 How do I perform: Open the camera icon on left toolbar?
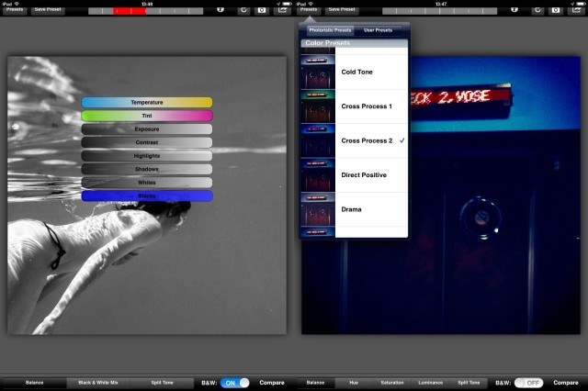261,9
